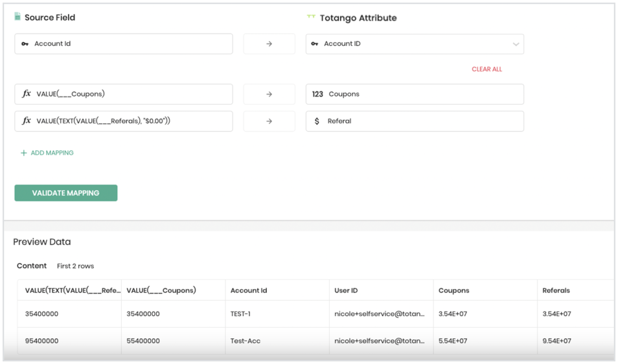Image resolution: width=618 pixels, height=364 pixels.
Task: Click the arrow button in Account Id row
Action: click(x=269, y=44)
